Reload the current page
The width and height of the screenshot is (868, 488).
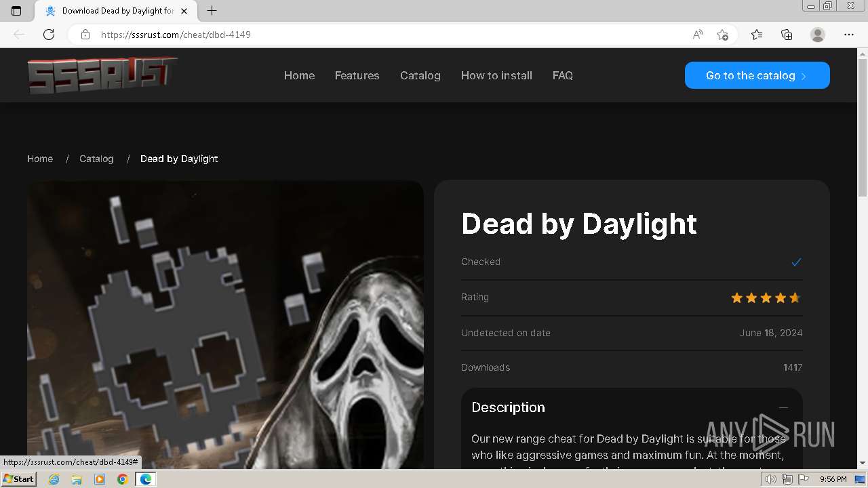pyautogui.click(x=49, y=35)
